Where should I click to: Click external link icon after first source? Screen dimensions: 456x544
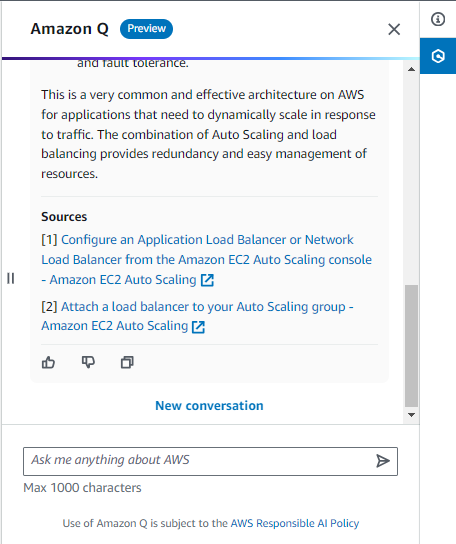(207, 280)
